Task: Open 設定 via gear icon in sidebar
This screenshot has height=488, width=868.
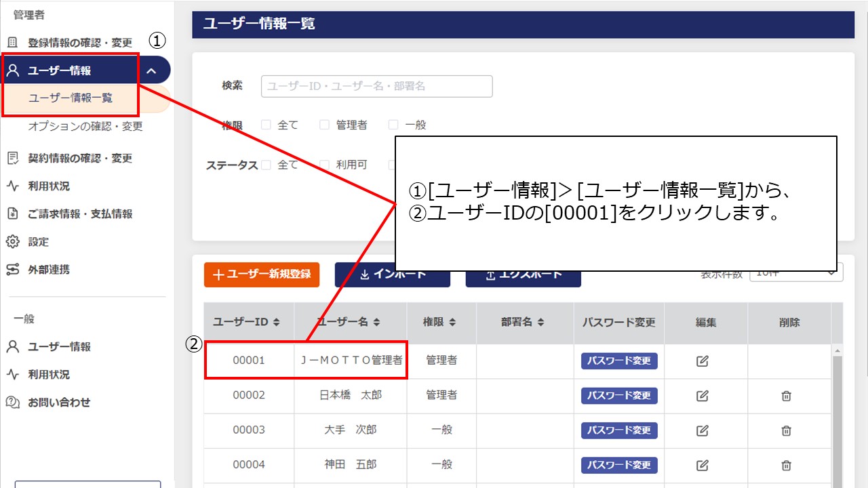Action: [12, 242]
